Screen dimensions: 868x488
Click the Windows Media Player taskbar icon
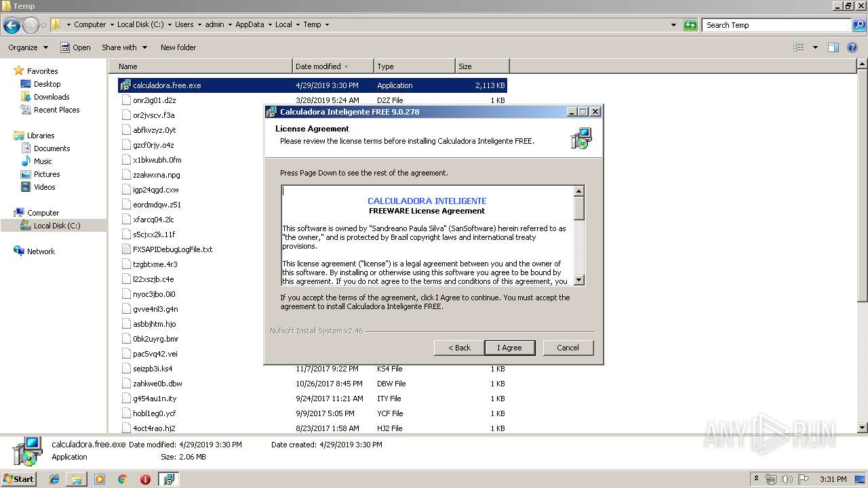100,479
